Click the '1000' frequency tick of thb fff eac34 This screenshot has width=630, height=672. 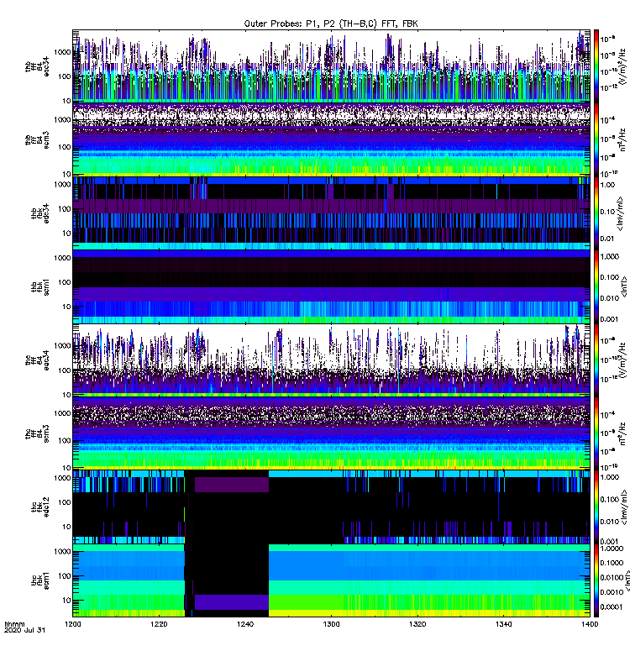[x=62, y=52]
